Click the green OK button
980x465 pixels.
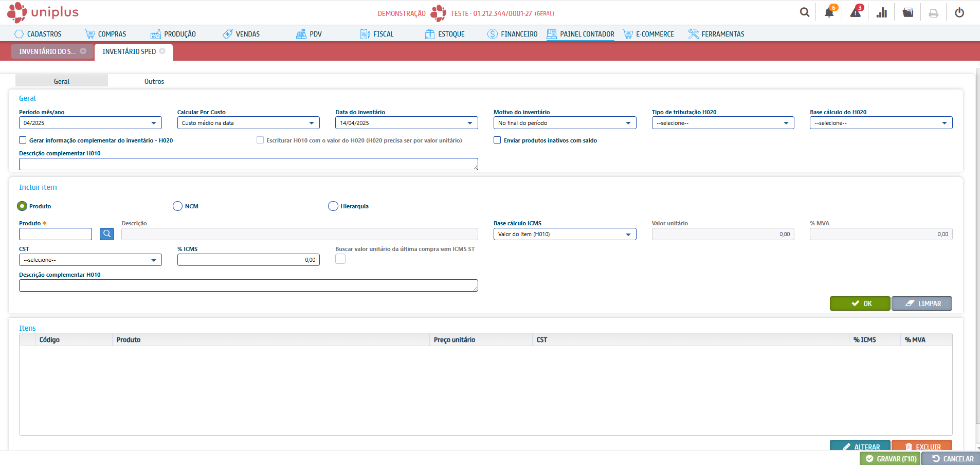[x=860, y=303]
